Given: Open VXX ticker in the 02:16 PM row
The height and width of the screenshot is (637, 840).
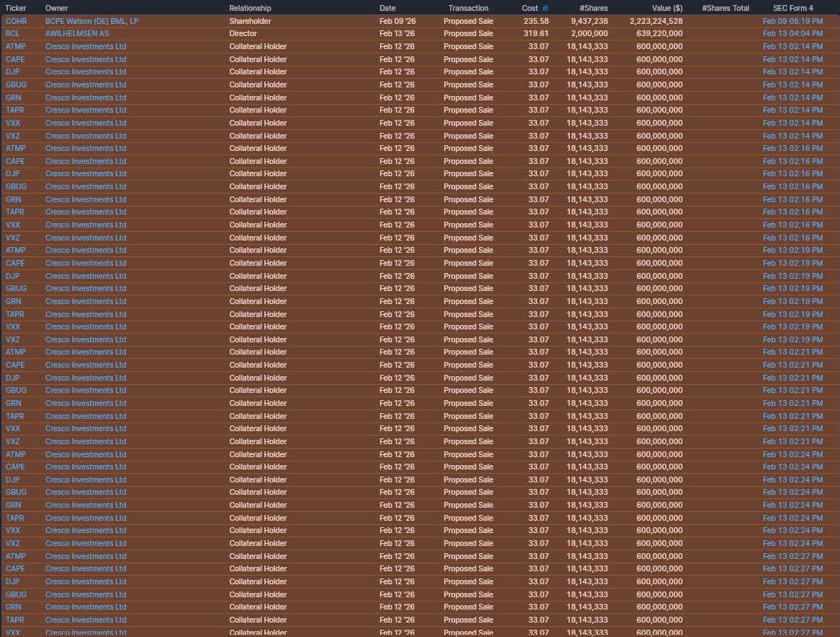Looking at the screenshot, I should coord(13,225).
